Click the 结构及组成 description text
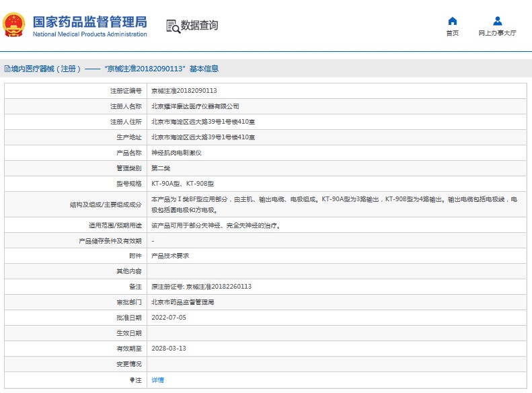Screen dimensions: 532x393 pyautogui.click(x=334, y=205)
